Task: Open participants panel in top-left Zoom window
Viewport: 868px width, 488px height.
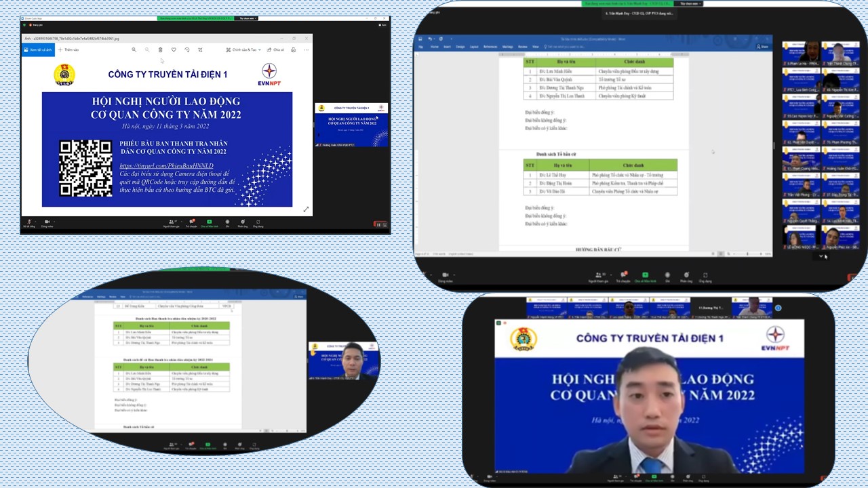Action: (171, 223)
